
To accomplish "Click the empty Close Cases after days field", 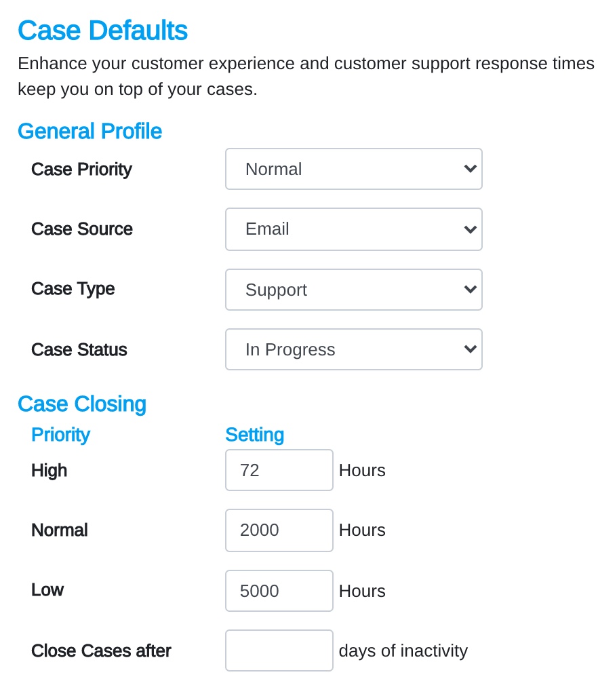I will point(279,650).
